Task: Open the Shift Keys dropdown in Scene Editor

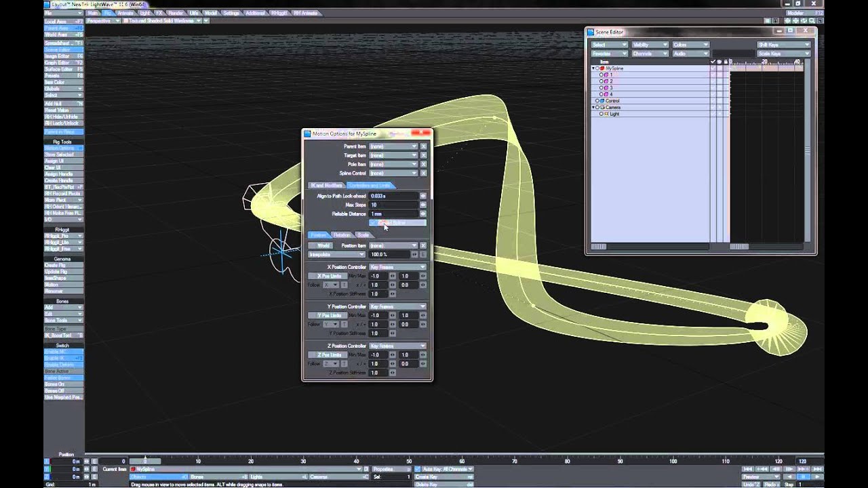Action: click(x=784, y=45)
